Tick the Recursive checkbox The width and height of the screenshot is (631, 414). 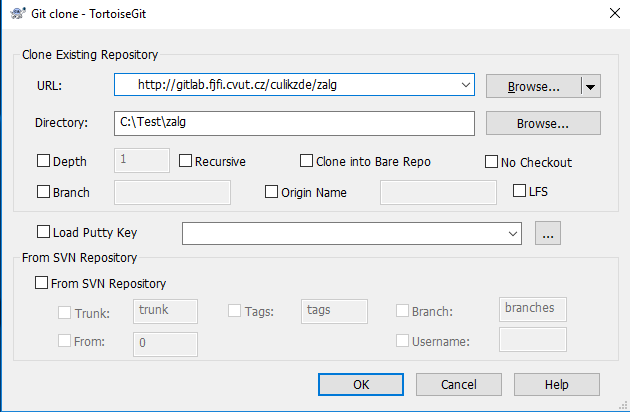point(185,161)
